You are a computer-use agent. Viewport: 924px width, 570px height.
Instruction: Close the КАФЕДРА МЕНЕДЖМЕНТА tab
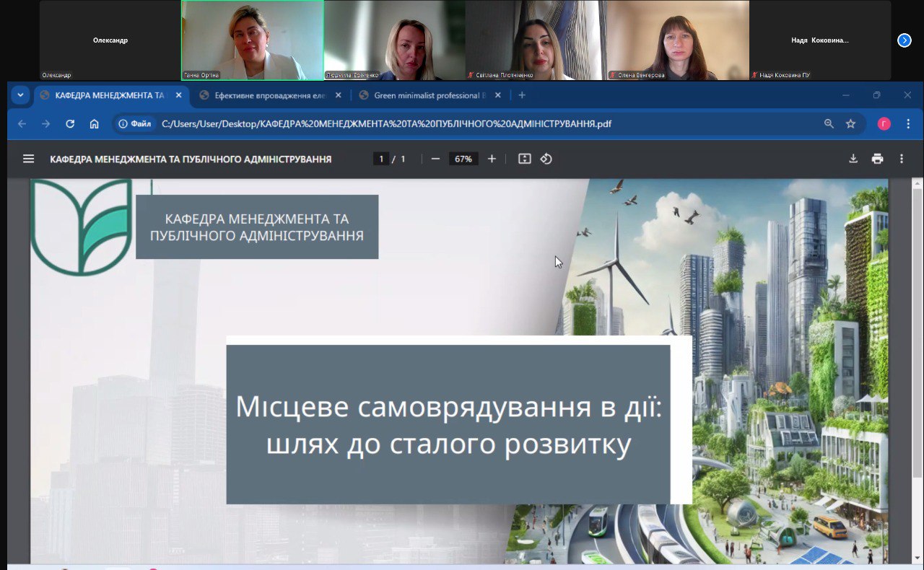tap(179, 95)
